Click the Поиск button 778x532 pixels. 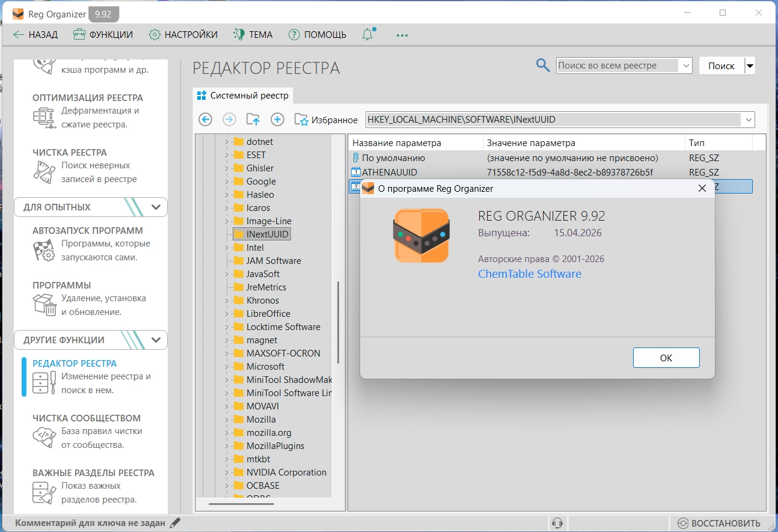pyautogui.click(x=721, y=66)
